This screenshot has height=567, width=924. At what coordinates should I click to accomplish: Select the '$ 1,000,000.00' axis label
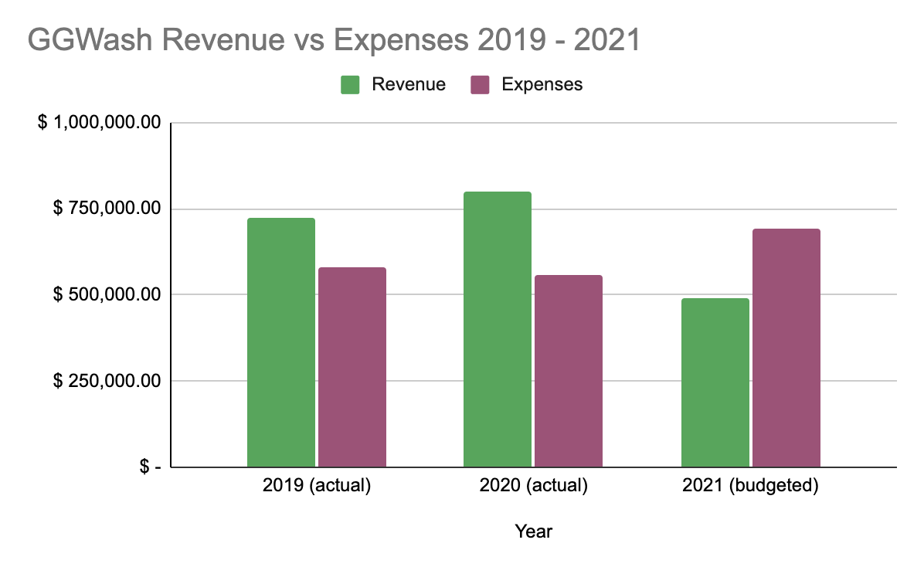click(x=100, y=122)
